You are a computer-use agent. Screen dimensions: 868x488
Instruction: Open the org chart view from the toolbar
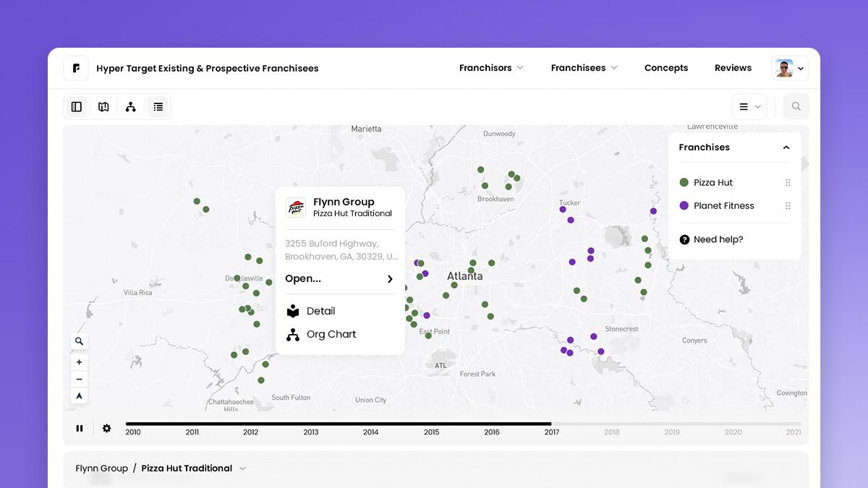(130, 106)
